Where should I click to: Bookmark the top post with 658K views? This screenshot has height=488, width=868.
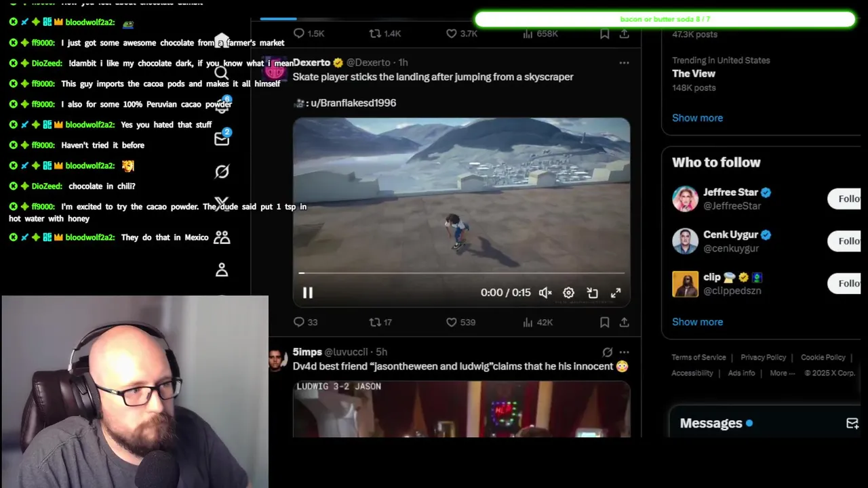click(x=604, y=33)
